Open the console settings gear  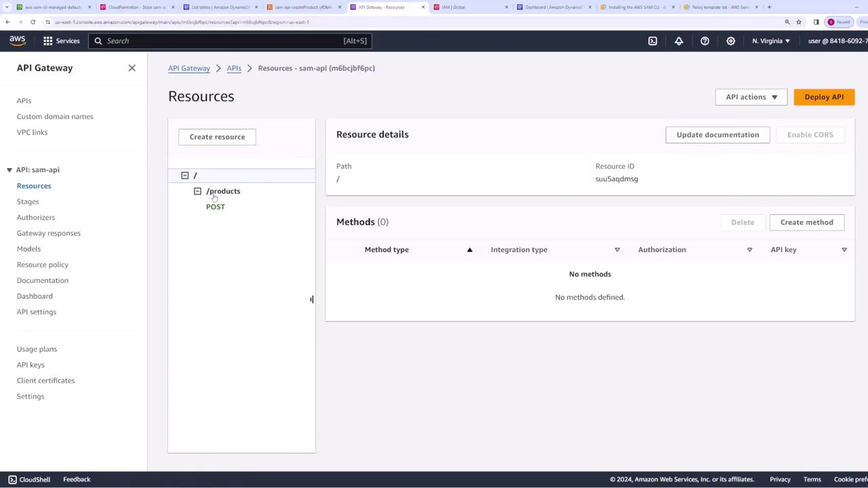pyautogui.click(x=730, y=41)
